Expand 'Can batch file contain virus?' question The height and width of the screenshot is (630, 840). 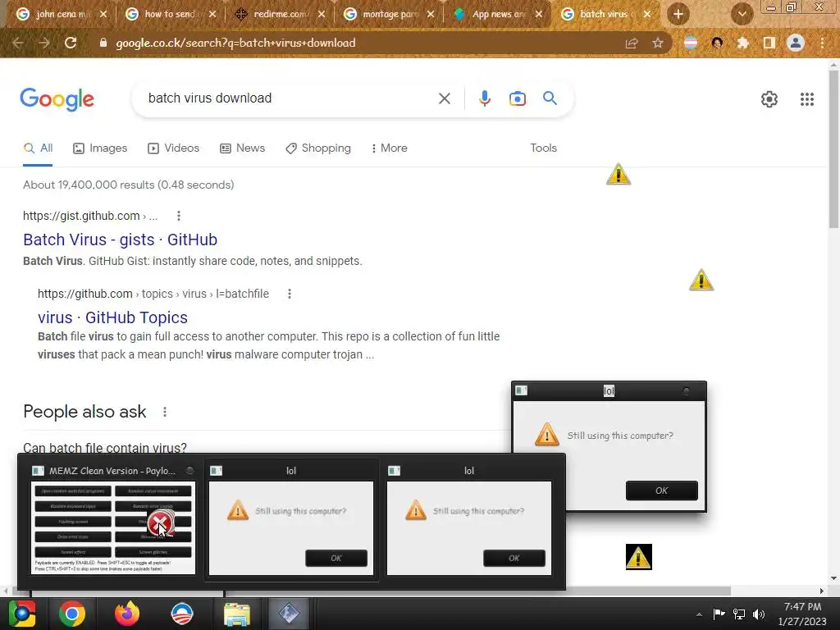105,447
